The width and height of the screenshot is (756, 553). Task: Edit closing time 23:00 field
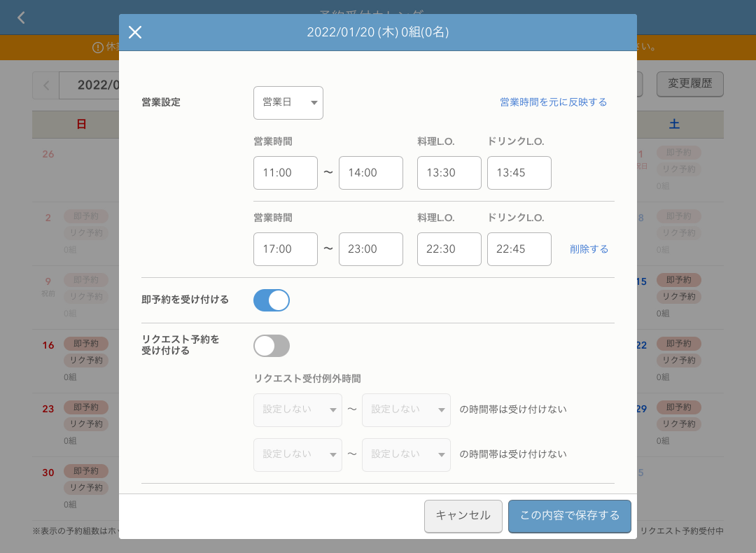371,249
